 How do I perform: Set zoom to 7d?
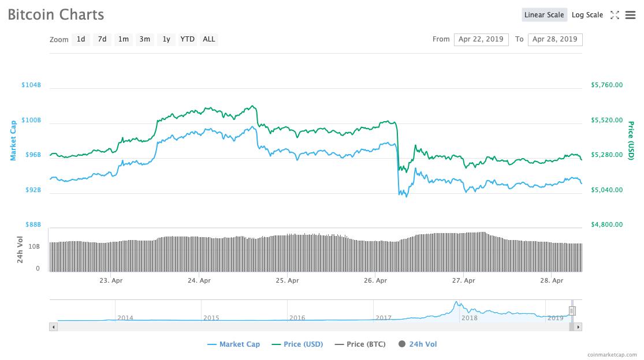(102, 39)
